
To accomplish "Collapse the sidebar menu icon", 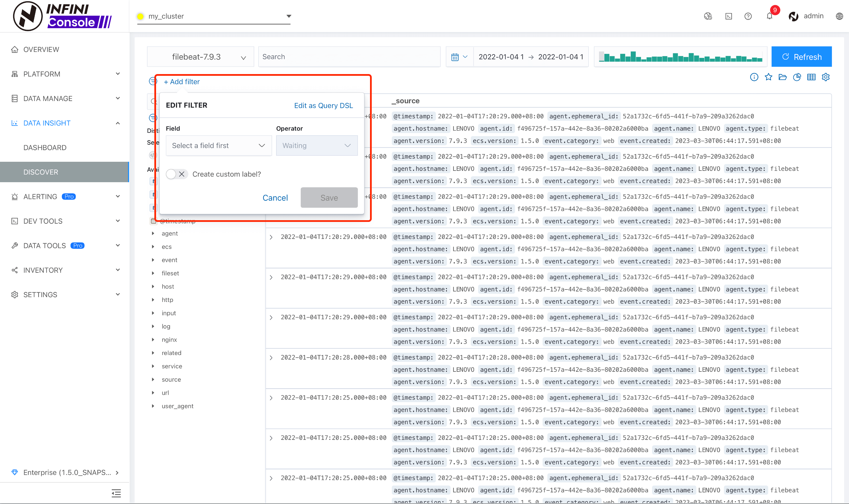I will tap(116, 493).
